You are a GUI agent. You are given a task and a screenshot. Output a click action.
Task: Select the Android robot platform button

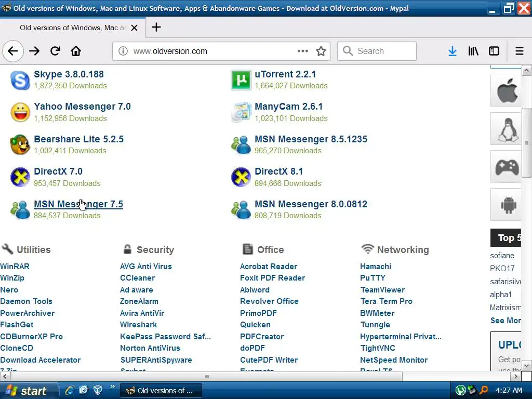click(507, 205)
